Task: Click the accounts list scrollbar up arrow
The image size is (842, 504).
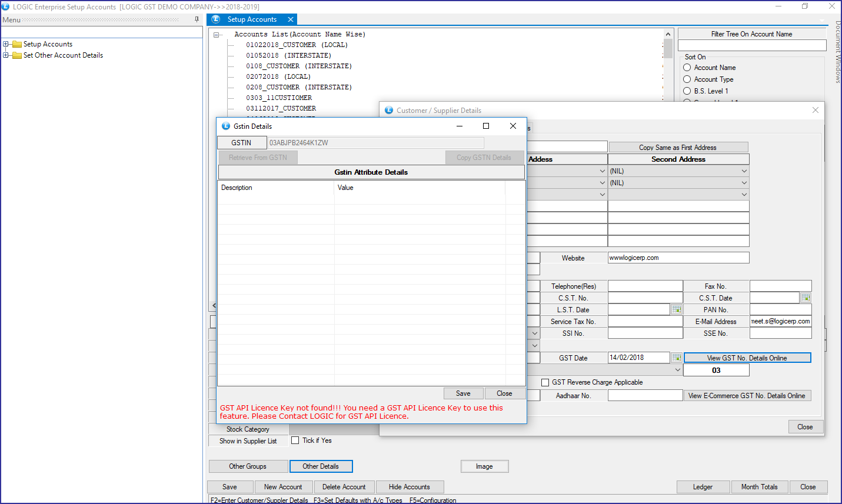Action: click(668, 34)
